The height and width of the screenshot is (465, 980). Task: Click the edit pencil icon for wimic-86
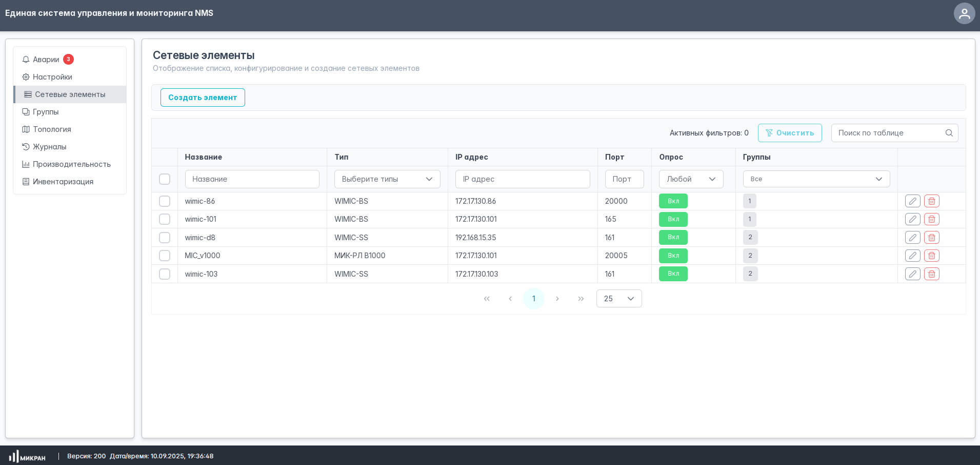(x=912, y=201)
